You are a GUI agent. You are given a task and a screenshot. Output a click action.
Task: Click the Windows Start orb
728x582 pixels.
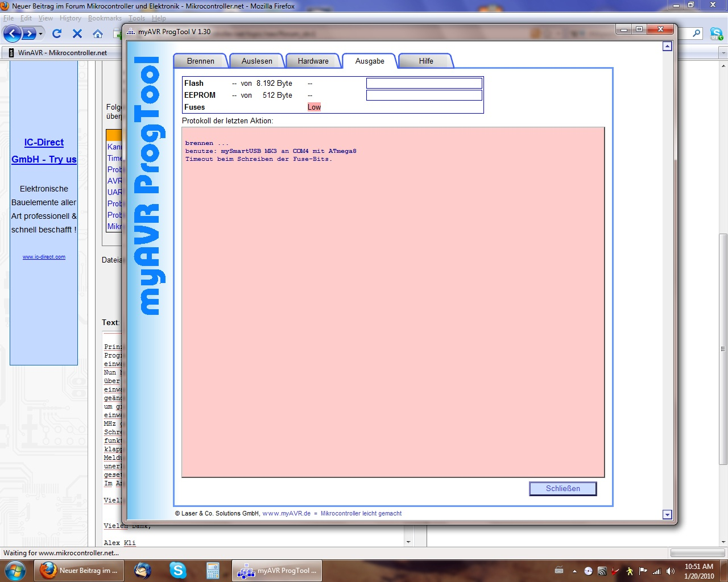pos(15,571)
